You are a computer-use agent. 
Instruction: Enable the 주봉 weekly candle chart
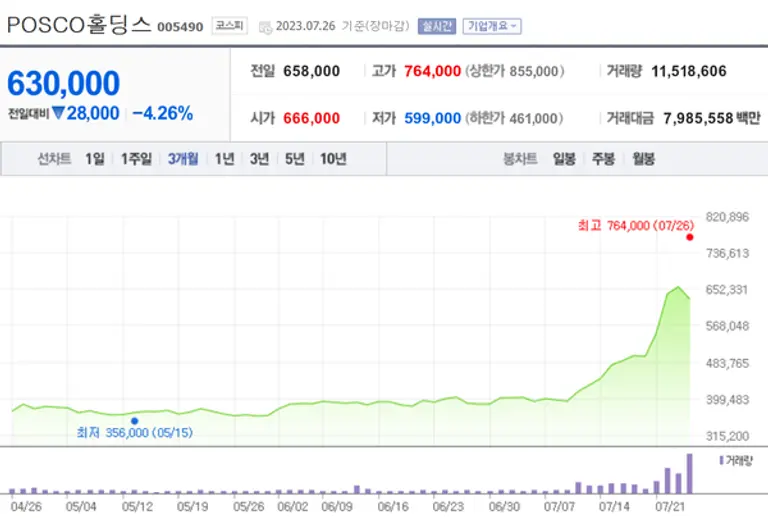tap(603, 159)
